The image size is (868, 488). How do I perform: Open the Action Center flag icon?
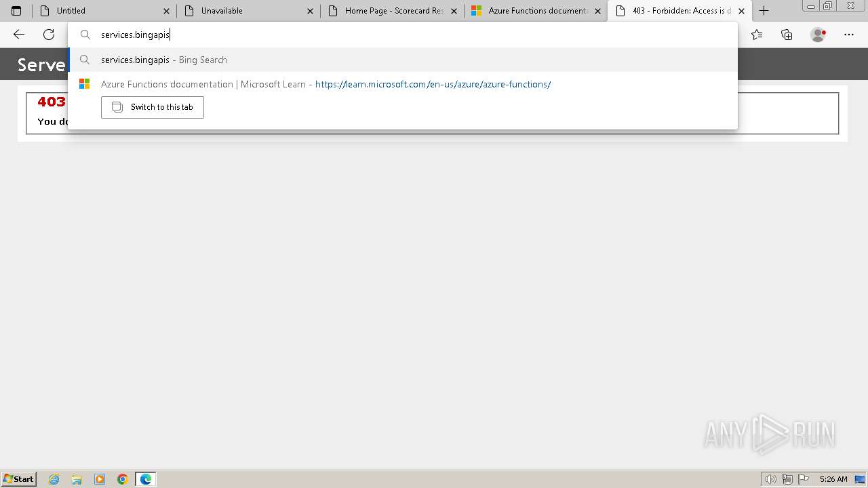click(x=804, y=479)
